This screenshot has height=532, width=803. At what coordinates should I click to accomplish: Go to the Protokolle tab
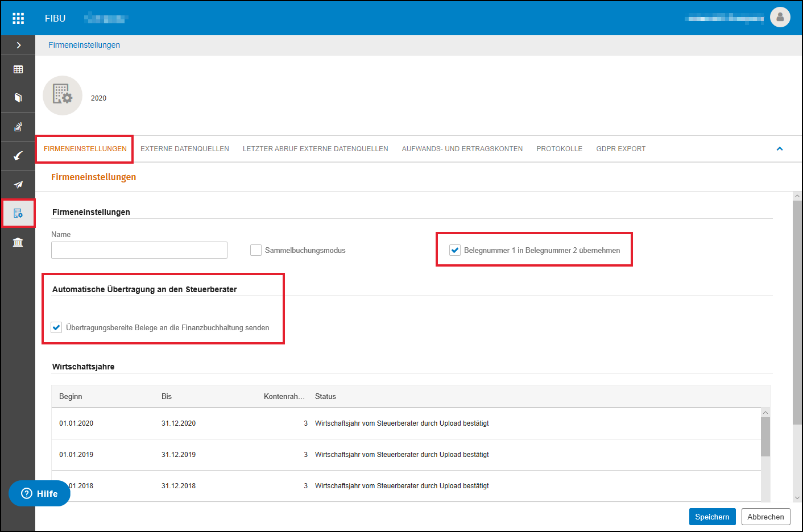point(560,149)
